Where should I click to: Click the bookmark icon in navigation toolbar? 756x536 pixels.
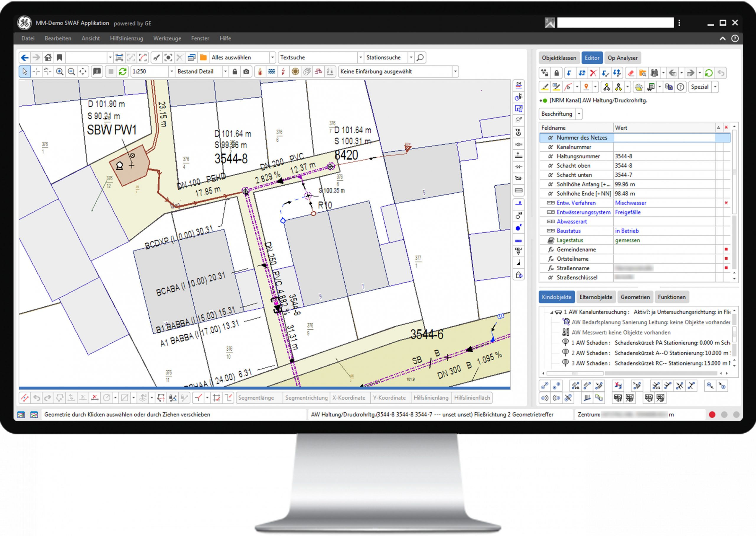tap(59, 58)
